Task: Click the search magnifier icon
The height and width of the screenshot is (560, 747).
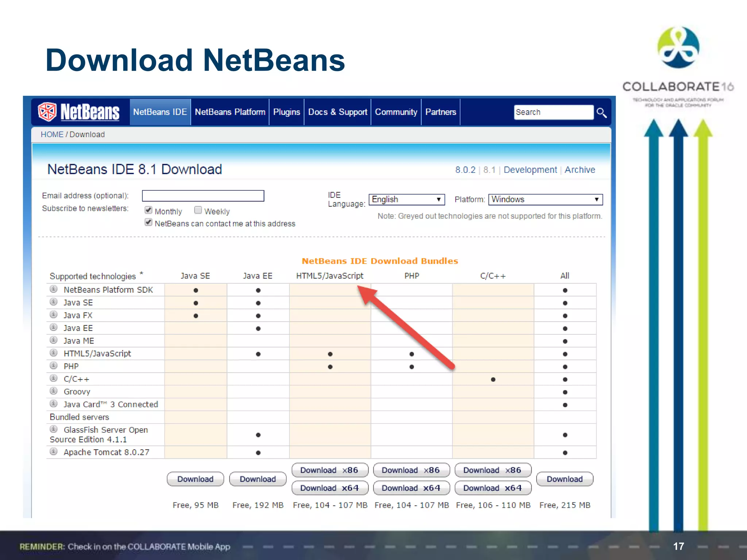Action: [x=601, y=112]
